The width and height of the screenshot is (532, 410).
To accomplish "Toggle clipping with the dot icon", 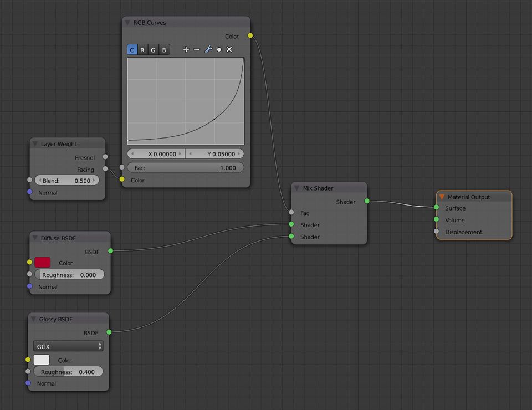I will point(219,49).
